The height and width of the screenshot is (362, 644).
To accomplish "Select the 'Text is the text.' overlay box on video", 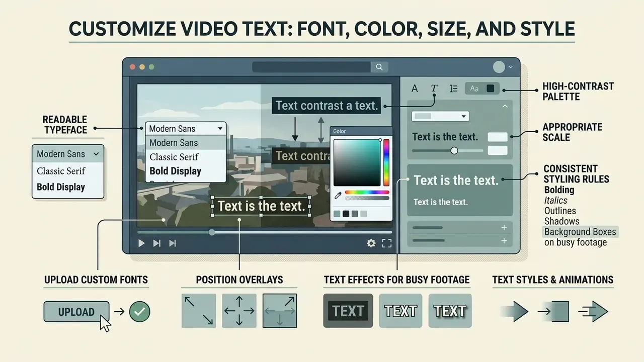I will coord(261,206).
